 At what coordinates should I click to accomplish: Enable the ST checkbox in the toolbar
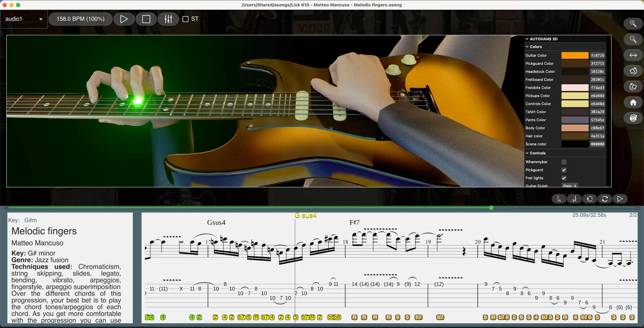click(x=185, y=19)
